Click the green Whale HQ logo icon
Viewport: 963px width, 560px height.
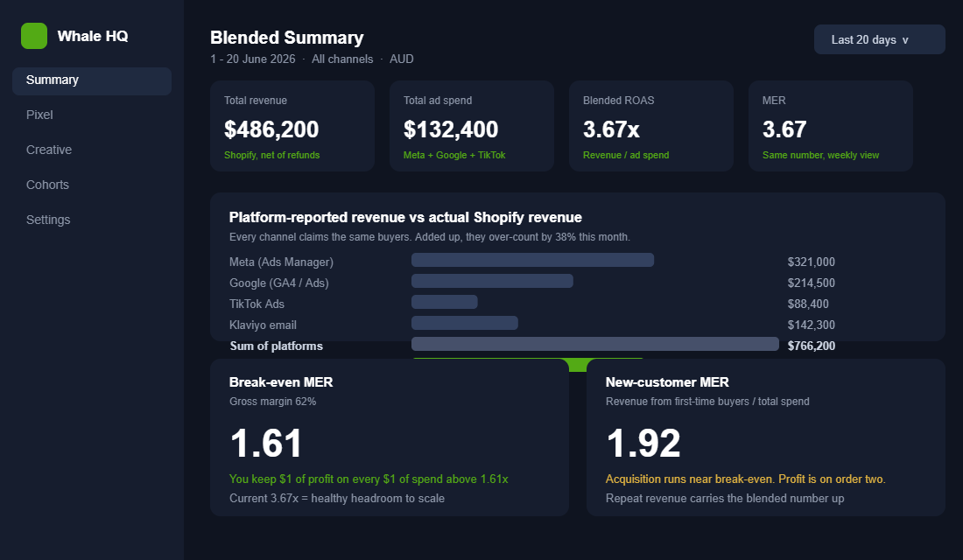(x=34, y=36)
